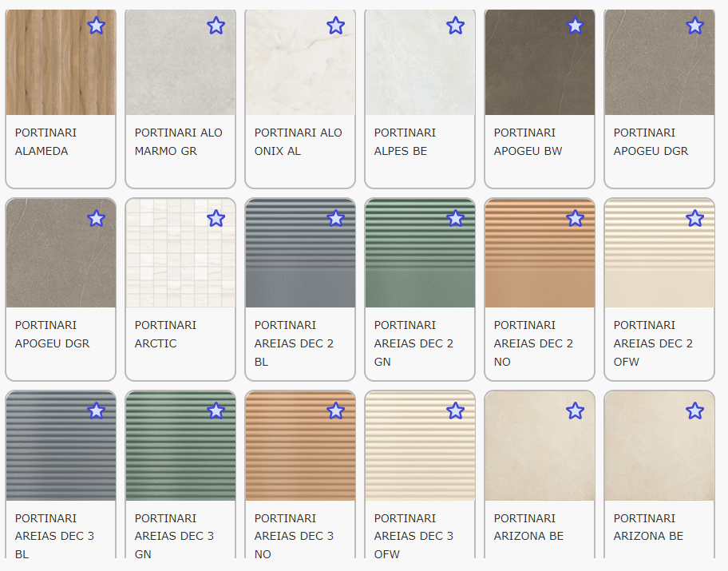Click the star on Areias Dec 2 GN
This screenshot has height=571, width=728.
click(x=455, y=218)
